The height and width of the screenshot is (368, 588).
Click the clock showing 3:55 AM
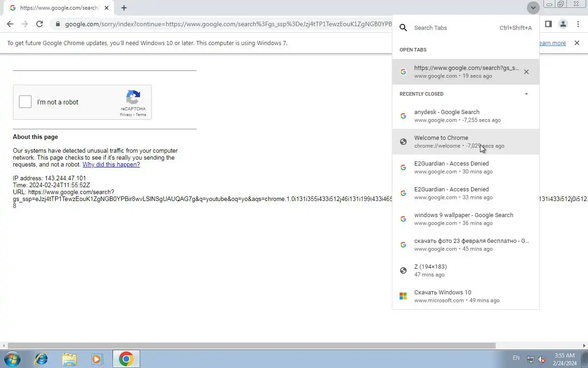pos(565,356)
